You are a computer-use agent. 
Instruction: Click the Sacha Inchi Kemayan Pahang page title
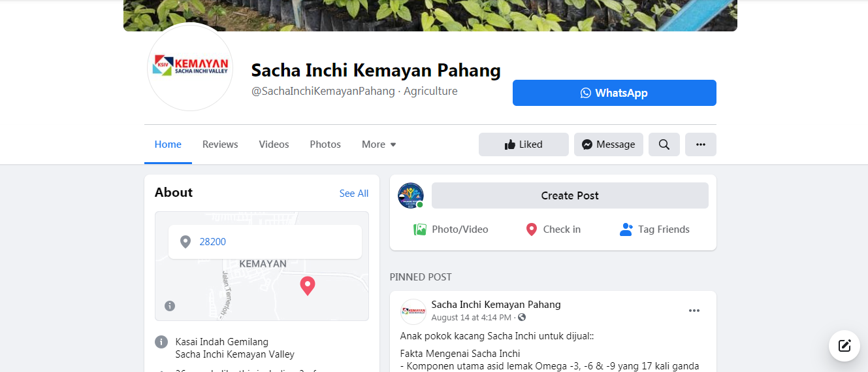[x=376, y=71]
